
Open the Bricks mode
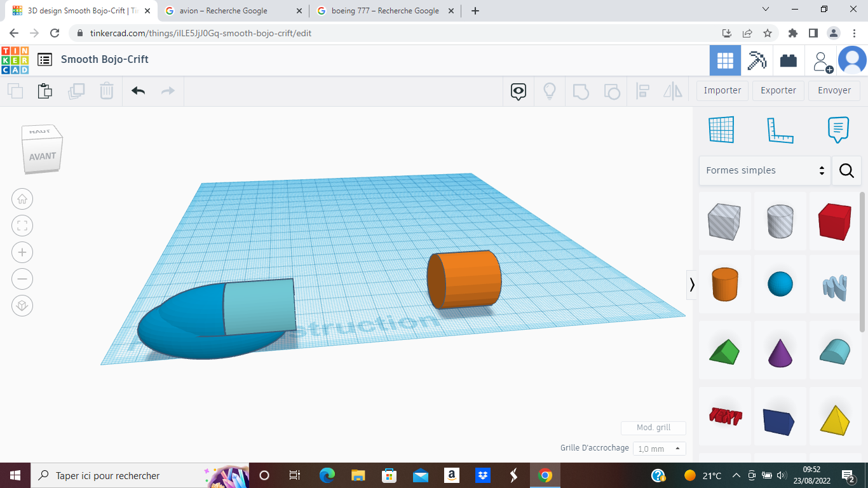click(x=789, y=60)
